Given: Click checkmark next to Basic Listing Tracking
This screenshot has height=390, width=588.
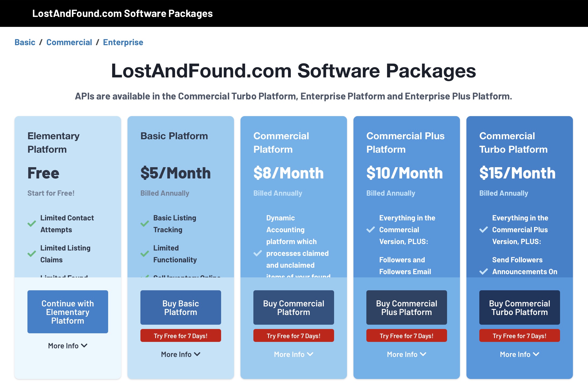Looking at the screenshot, I should tap(145, 224).
